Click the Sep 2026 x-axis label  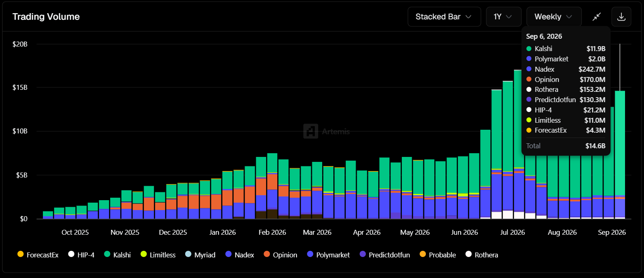tap(611, 232)
